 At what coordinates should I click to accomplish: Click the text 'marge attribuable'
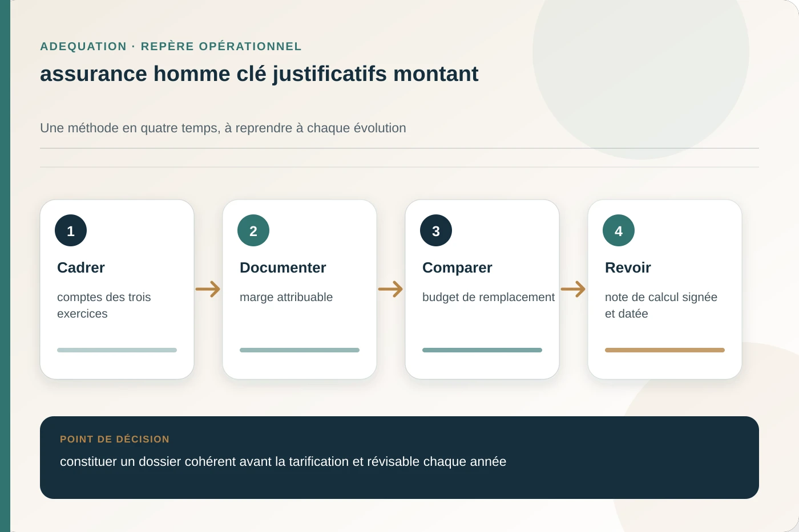click(286, 297)
